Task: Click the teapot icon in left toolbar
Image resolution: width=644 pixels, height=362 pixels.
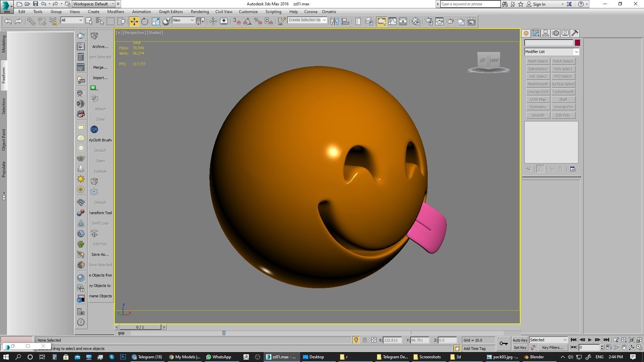Action: tap(81, 36)
